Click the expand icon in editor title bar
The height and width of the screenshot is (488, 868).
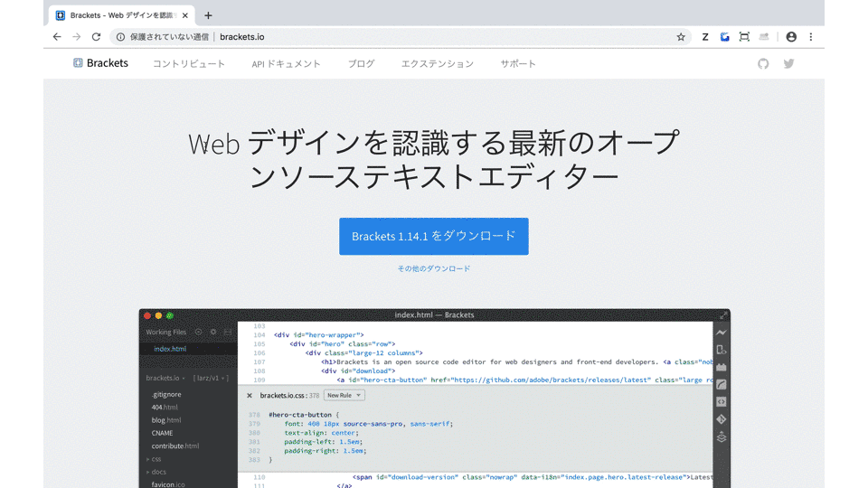[723, 315]
